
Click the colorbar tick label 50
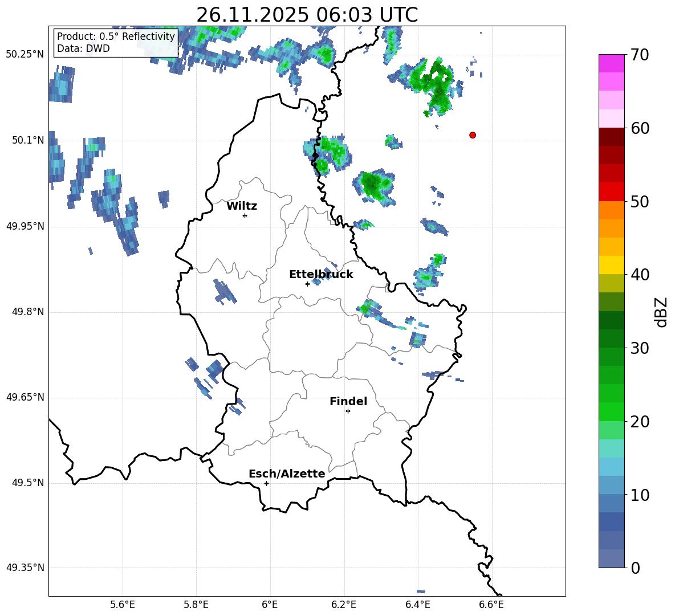tap(639, 201)
